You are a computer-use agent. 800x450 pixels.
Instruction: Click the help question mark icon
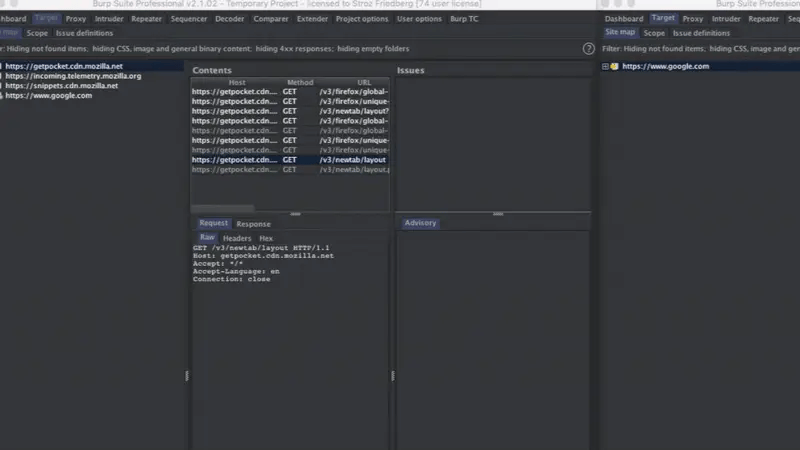[x=589, y=48]
